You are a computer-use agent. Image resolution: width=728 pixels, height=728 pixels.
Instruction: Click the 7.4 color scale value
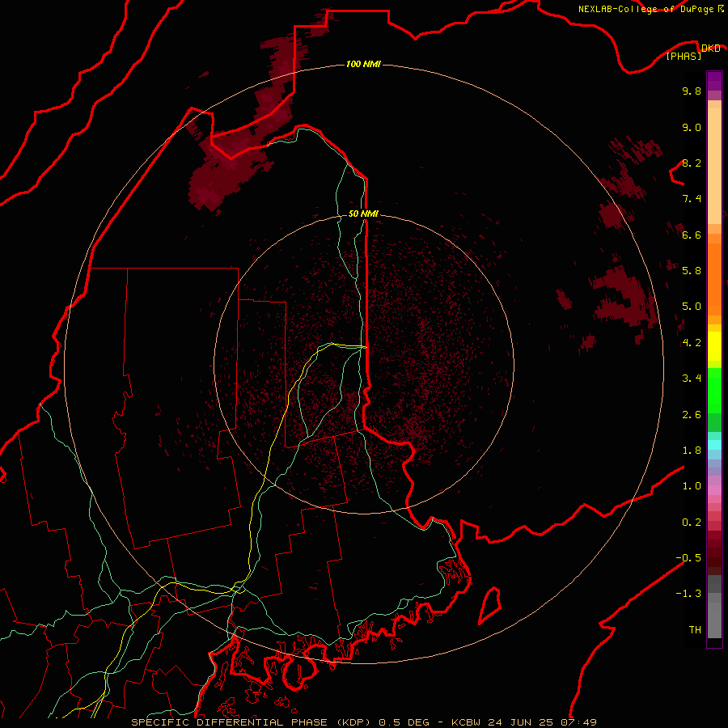point(692,199)
